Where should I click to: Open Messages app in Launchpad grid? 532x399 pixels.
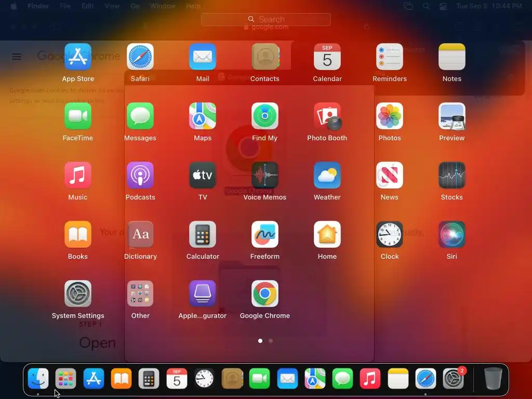(x=140, y=116)
